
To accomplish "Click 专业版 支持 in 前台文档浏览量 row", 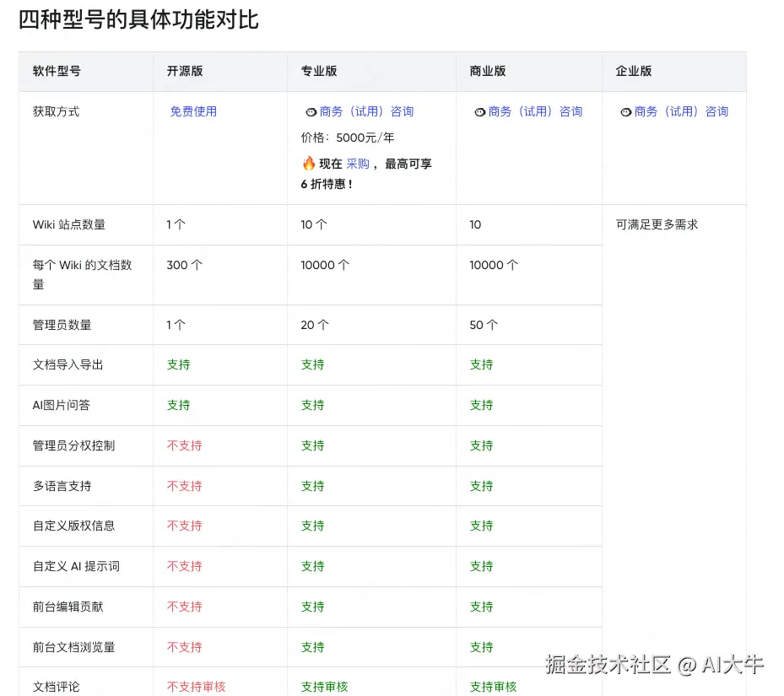I will click(x=312, y=648).
